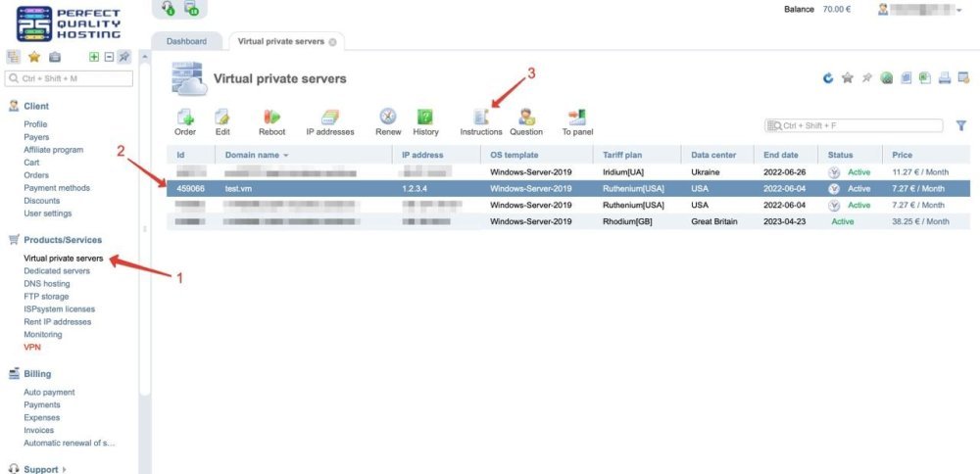Open the IP addresses tool
Screen dimensions: 980x474
click(330, 122)
